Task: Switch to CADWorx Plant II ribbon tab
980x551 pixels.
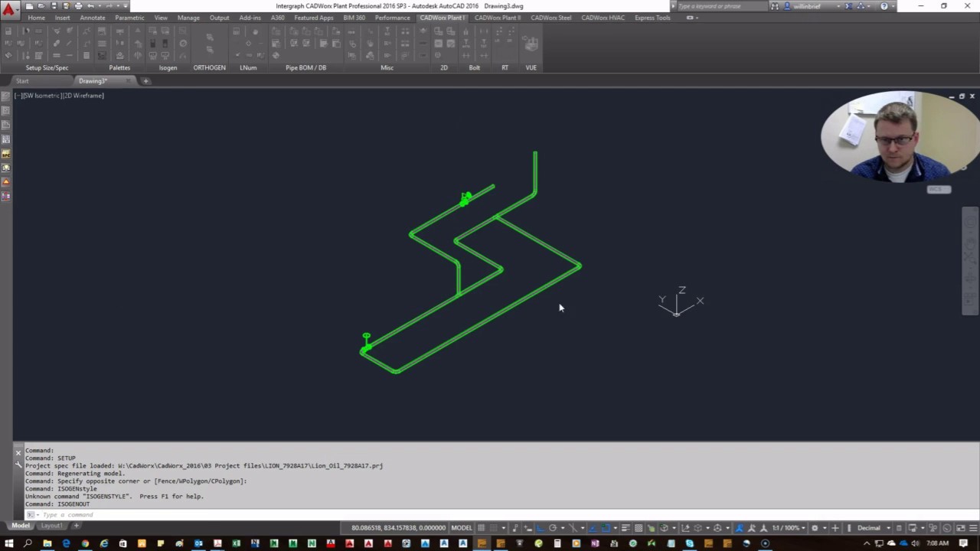Action: (x=498, y=18)
